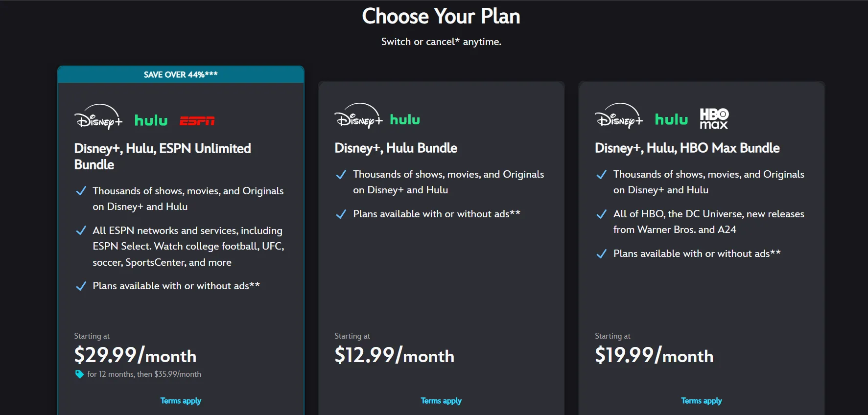Click checkmark beside Thousands of shows in Disney+, Hulu Bundle
This screenshot has height=415, width=868.
[x=341, y=175]
